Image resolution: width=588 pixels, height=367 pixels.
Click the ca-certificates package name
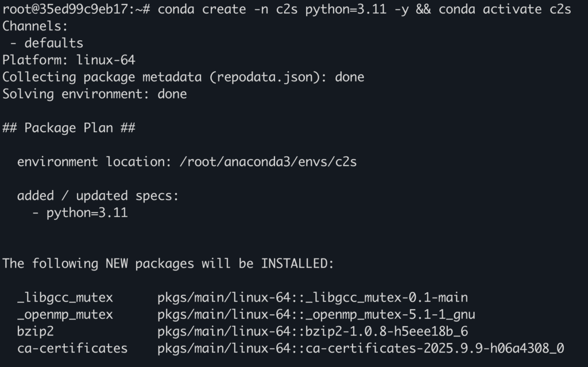[x=72, y=349]
